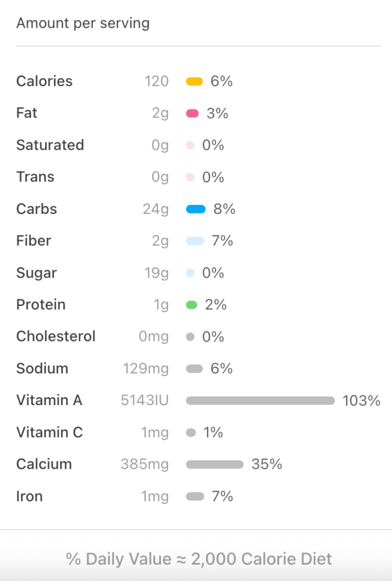
Task: Select the 103% Vitamin A value
Action: 361,401
